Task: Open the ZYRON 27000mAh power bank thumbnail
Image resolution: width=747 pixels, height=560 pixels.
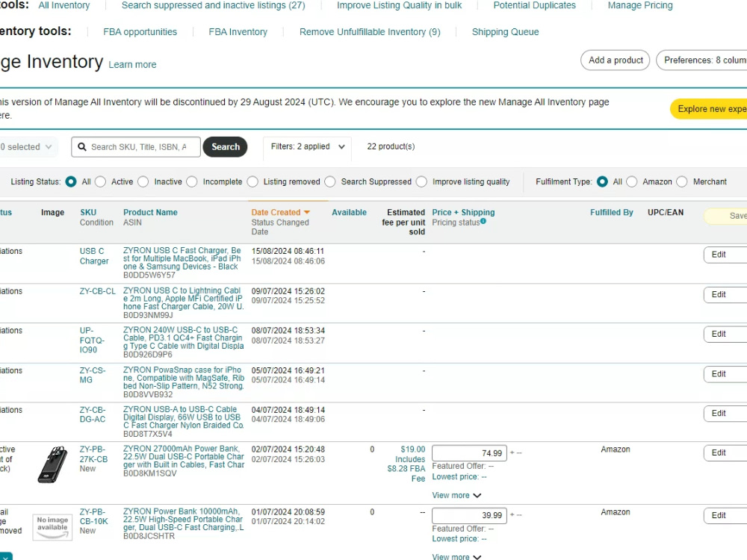Action: tap(52, 465)
